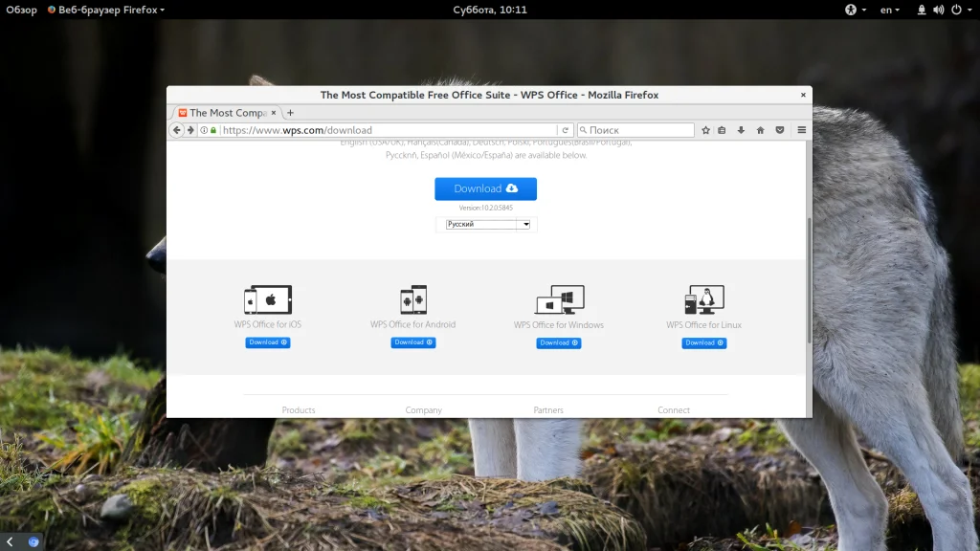
Task: Click Products footer heading
Action: click(x=299, y=409)
